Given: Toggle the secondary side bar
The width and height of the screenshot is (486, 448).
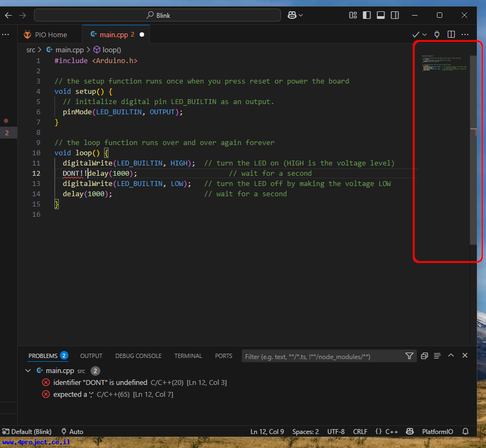Looking at the screenshot, I should coord(395,15).
